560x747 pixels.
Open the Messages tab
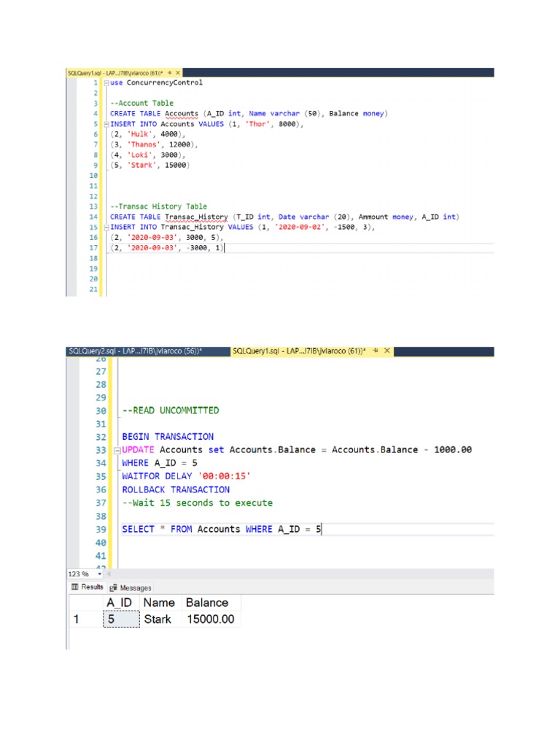click(x=131, y=587)
